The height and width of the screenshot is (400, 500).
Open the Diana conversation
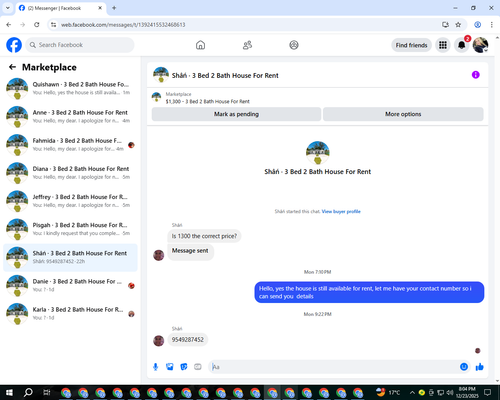(x=70, y=173)
